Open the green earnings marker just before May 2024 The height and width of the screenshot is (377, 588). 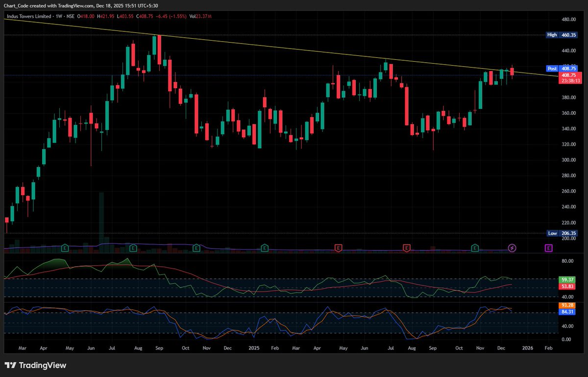pyautogui.click(x=65, y=248)
